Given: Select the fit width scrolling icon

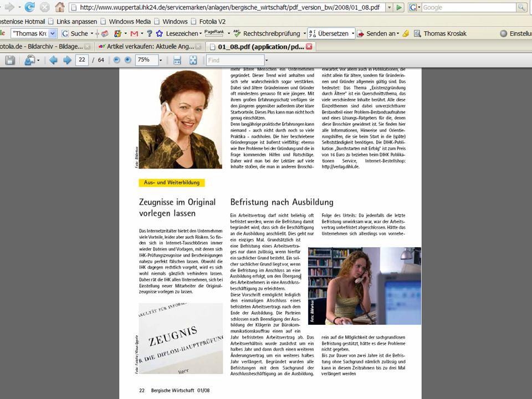Looking at the screenshot, I should [177, 60].
